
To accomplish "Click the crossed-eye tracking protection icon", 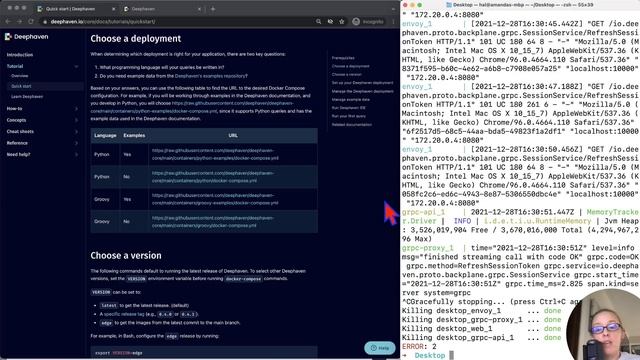I will 330,22.
